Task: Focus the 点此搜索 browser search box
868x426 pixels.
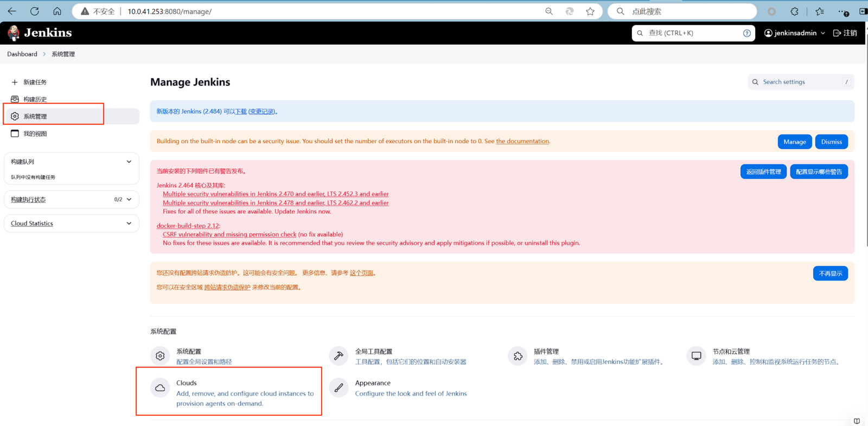Action: coord(682,11)
